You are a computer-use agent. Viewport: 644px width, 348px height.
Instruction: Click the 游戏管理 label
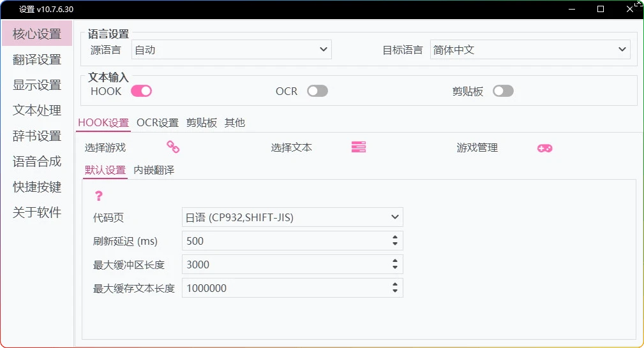coord(477,148)
